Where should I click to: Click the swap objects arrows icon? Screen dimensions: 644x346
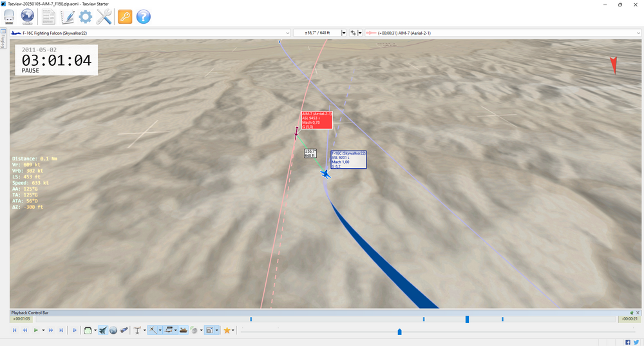[353, 33]
